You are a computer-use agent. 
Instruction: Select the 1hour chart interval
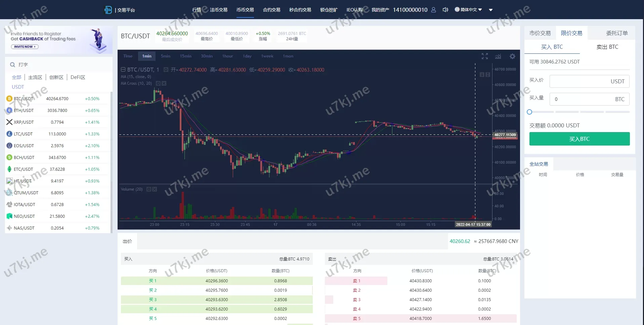(x=227, y=56)
